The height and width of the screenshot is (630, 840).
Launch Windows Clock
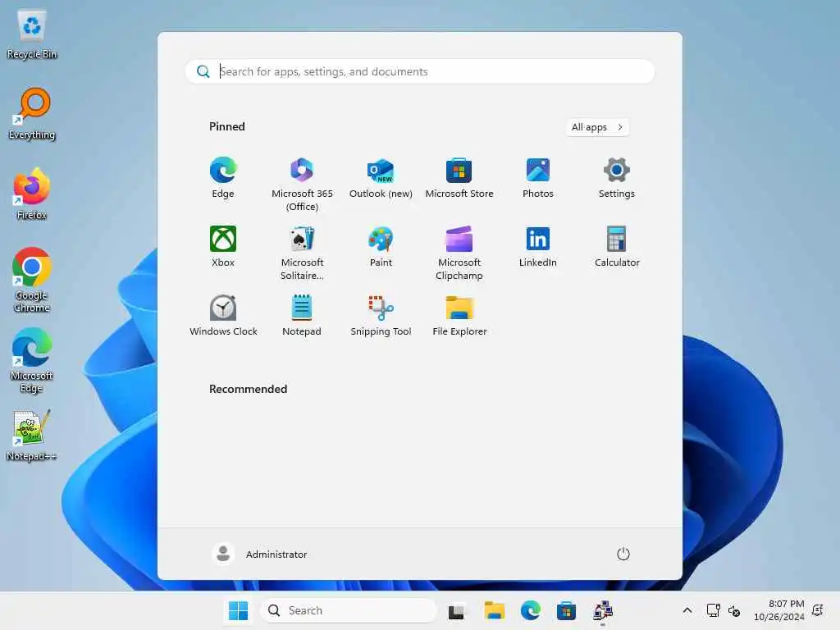click(223, 315)
